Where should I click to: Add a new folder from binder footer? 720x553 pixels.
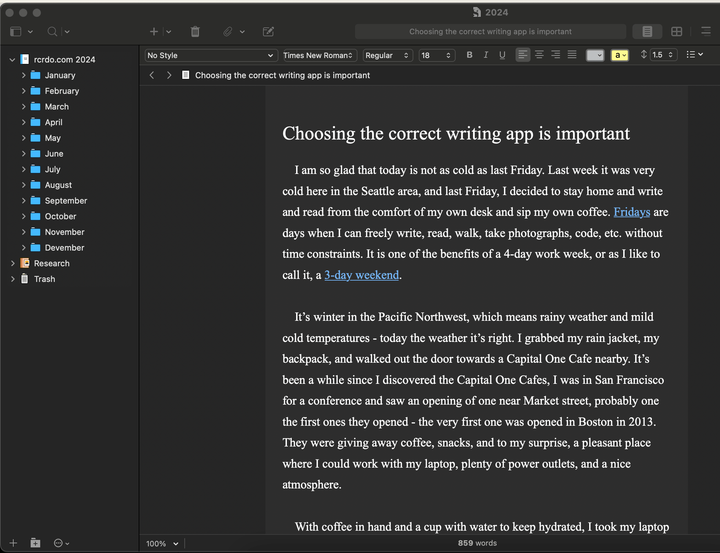click(x=35, y=543)
